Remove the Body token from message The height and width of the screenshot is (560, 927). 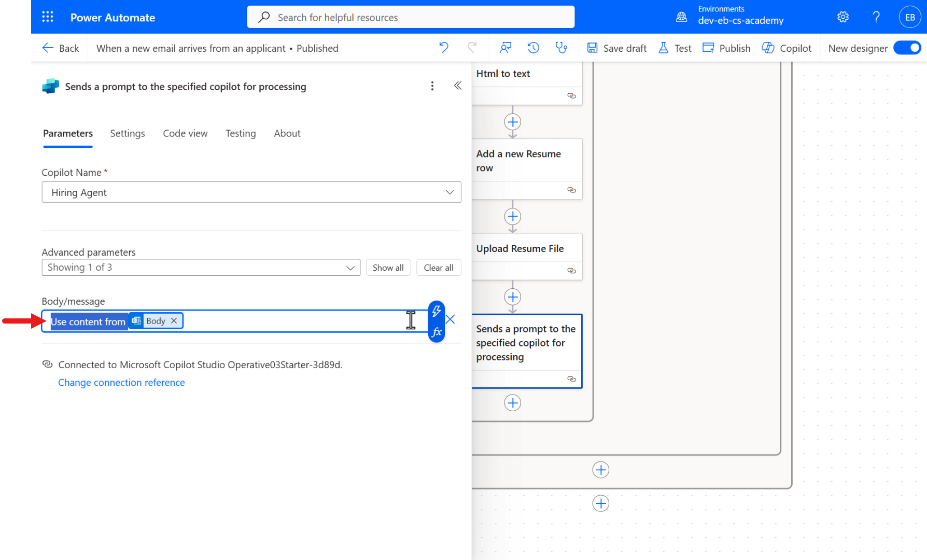(174, 321)
